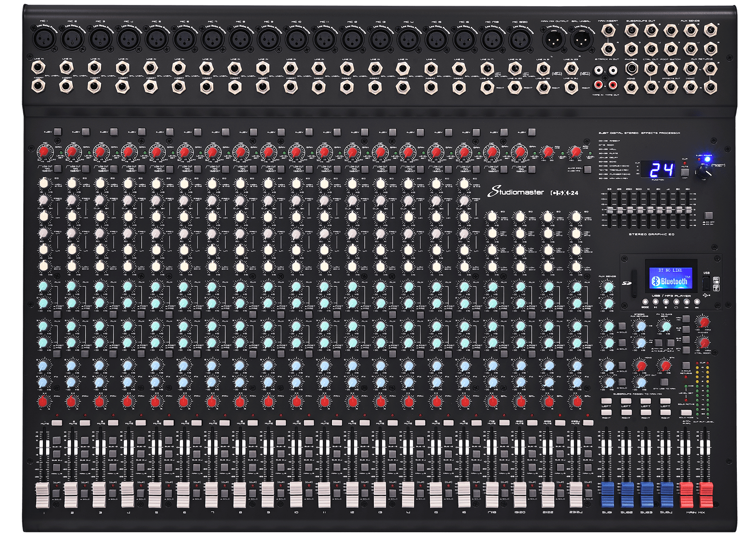Viewport: 756px width, 552px height.
Task: Grab the channel 1 fader cap
Action: [42, 495]
